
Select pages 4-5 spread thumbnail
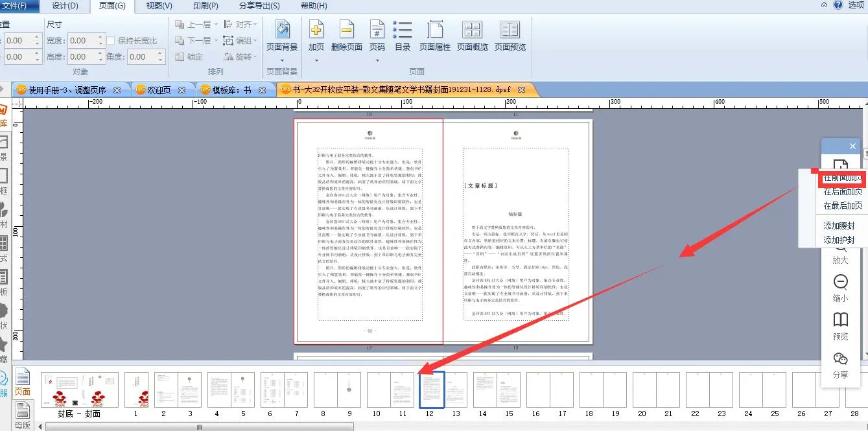(x=230, y=390)
